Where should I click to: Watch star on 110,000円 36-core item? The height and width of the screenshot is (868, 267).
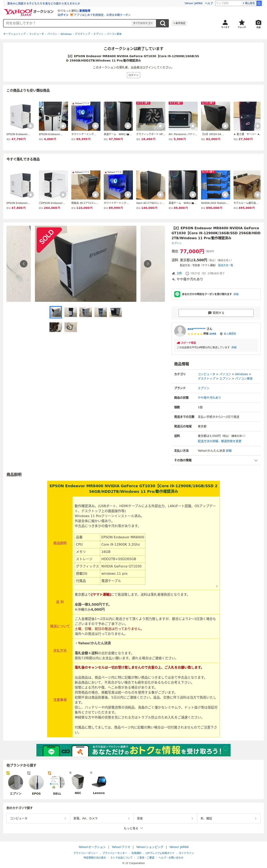(95, 195)
